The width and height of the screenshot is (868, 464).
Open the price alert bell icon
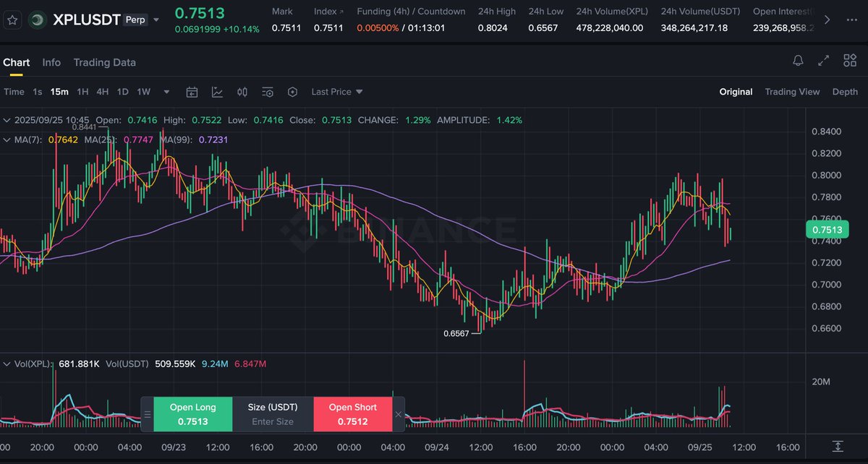tap(798, 61)
